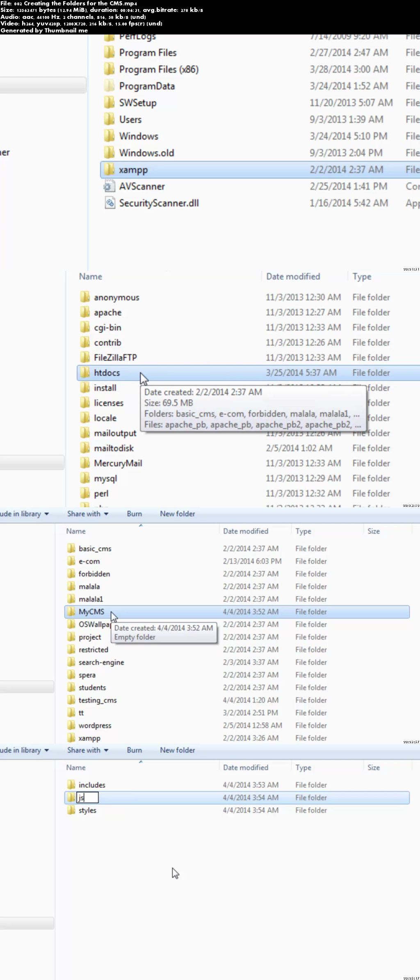Screen dimensions: 420x980
Task: Click Burn button above the includes listing
Action: tap(134, 750)
